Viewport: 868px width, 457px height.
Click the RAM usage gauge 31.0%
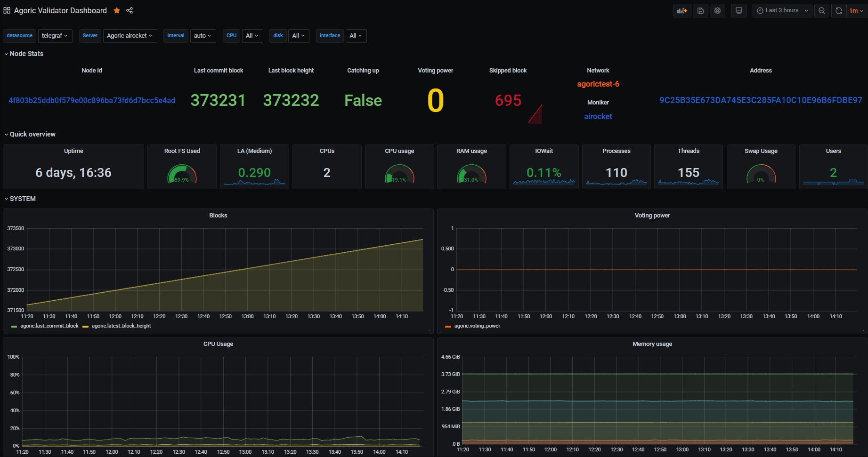point(471,175)
